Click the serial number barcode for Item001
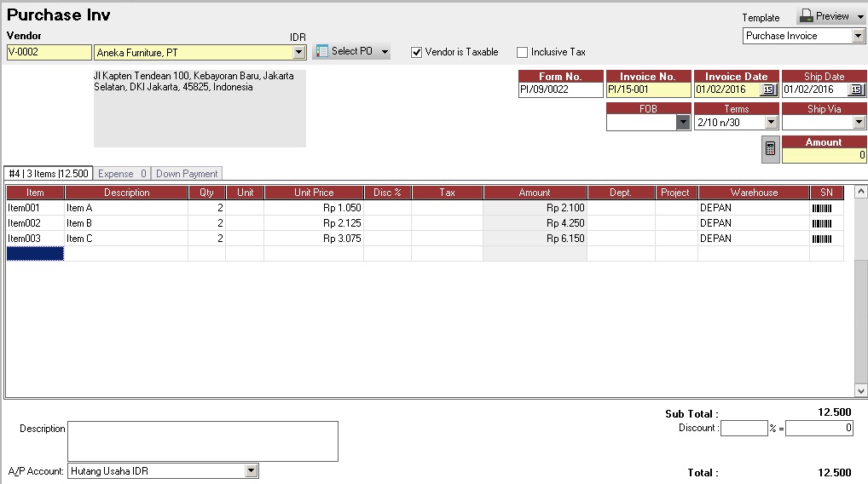 click(821, 208)
